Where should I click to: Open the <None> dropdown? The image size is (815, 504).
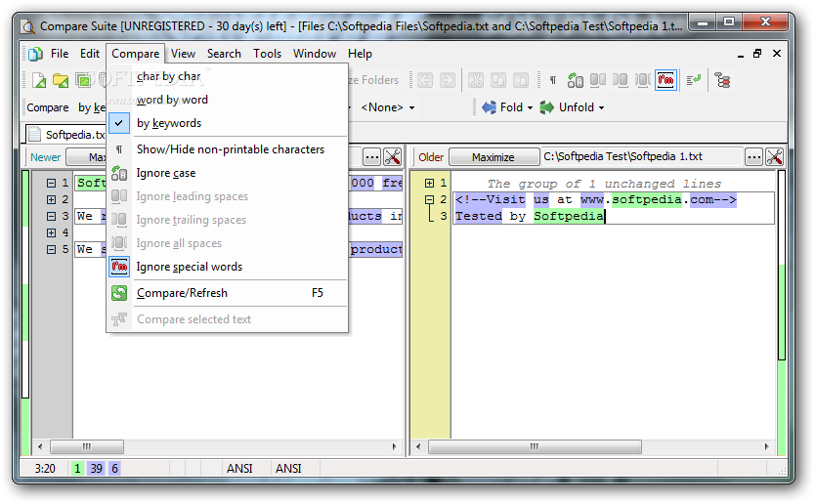coord(387,107)
